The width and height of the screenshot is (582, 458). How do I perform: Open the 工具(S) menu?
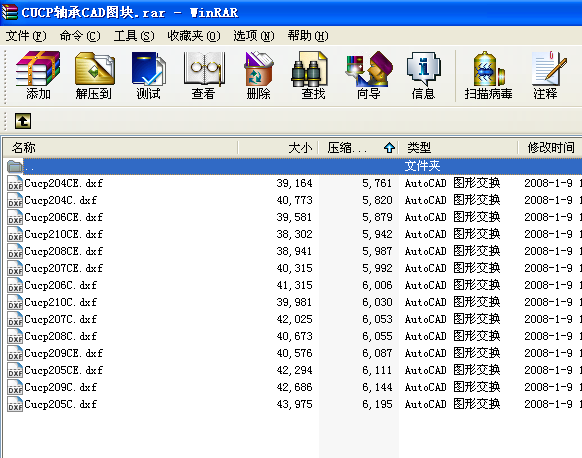(134, 36)
